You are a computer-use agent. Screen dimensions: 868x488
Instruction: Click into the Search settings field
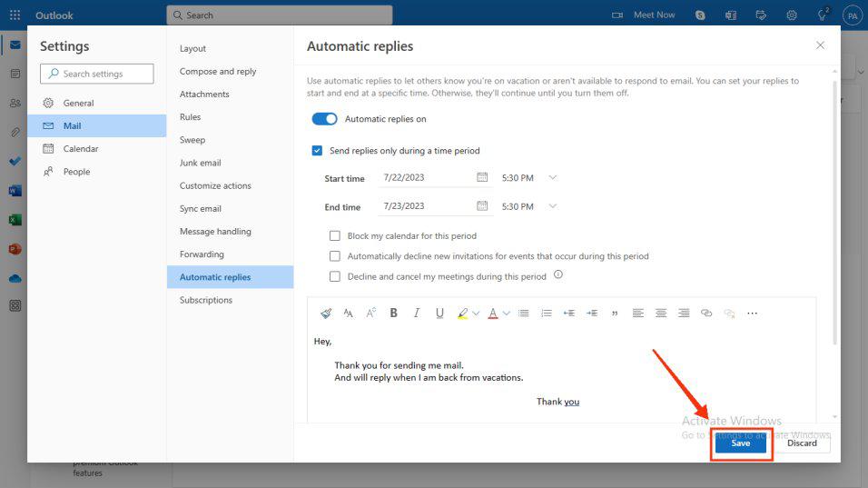point(97,74)
